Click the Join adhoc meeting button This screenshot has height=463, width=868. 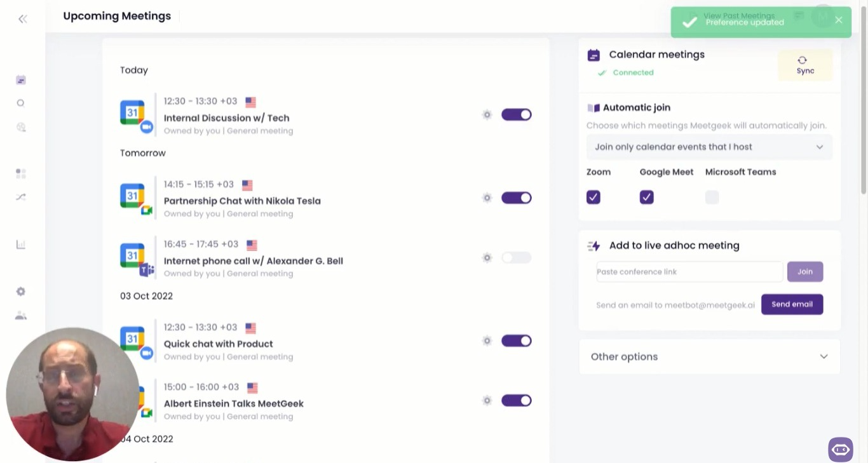point(805,272)
